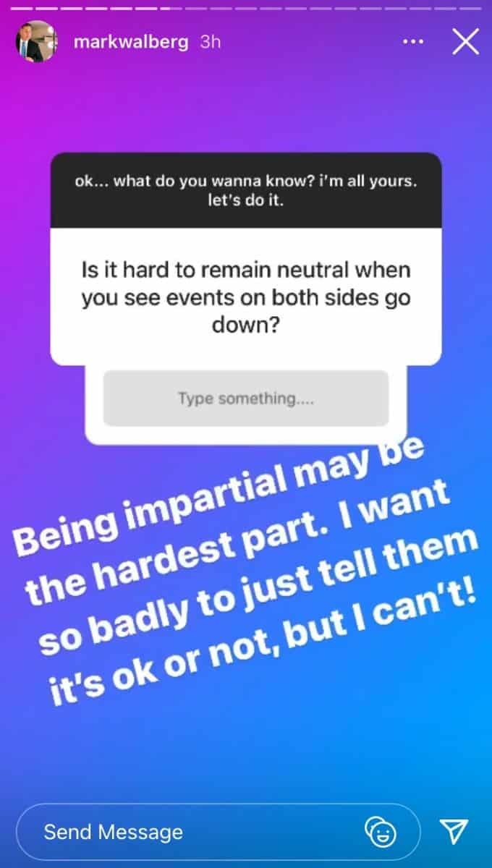Select the 'what do you wanna know?' sticker header
The image size is (492, 868).
(x=246, y=190)
